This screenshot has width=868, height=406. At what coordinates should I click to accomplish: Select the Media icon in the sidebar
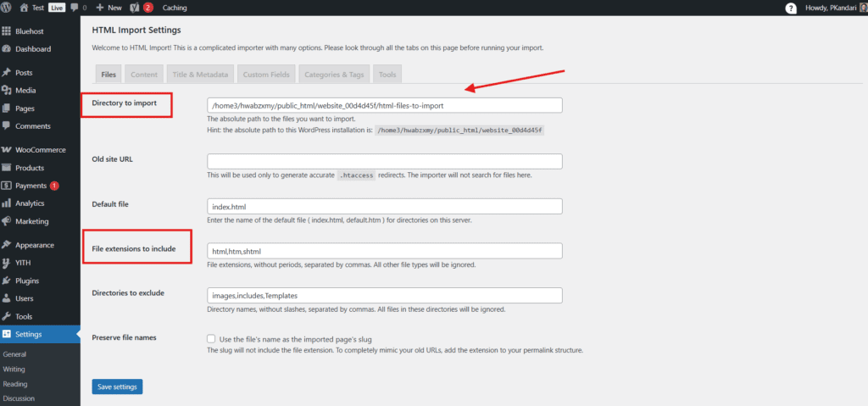click(7, 91)
